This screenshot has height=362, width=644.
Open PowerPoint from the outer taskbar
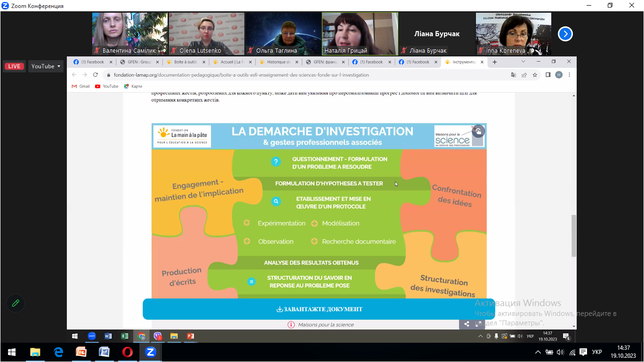pos(81,352)
